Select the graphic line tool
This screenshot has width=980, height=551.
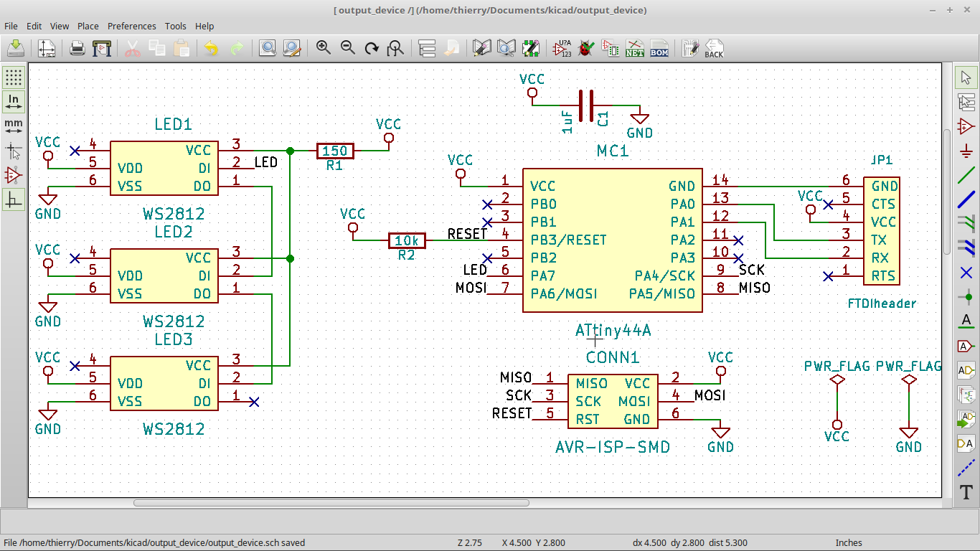(966, 468)
